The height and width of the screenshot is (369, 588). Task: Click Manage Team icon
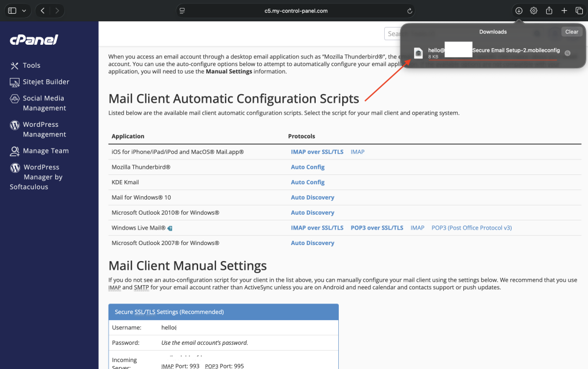coord(14,151)
